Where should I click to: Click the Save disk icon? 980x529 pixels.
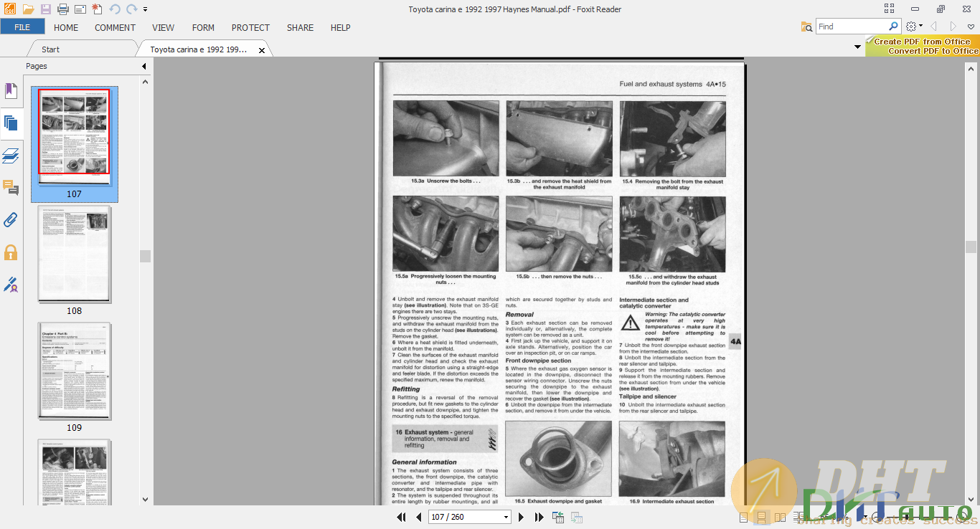point(46,9)
